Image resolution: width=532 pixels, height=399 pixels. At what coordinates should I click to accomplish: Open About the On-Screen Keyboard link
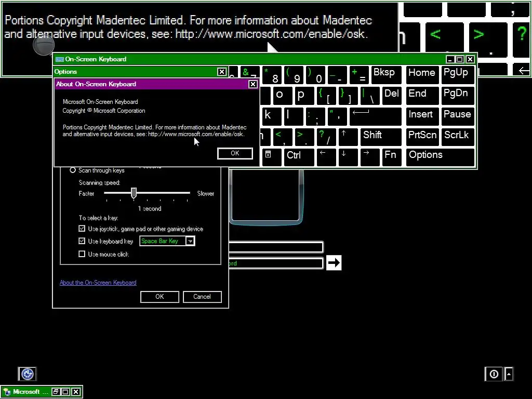[x=98, y=283]
